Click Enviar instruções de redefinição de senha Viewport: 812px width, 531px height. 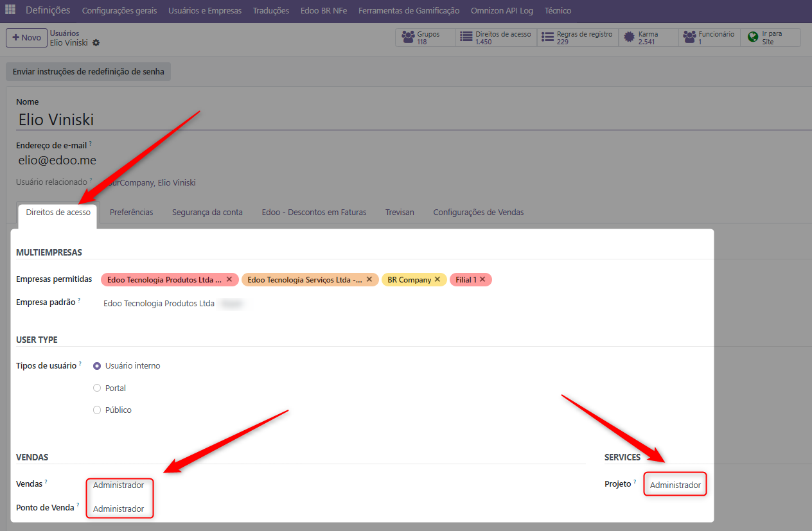coord(88,72)
